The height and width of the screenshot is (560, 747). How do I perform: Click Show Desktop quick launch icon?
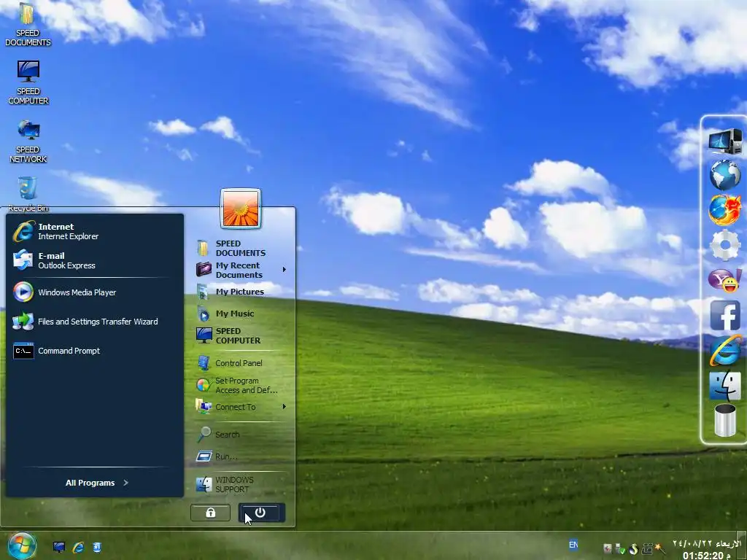tap(58, 547)
